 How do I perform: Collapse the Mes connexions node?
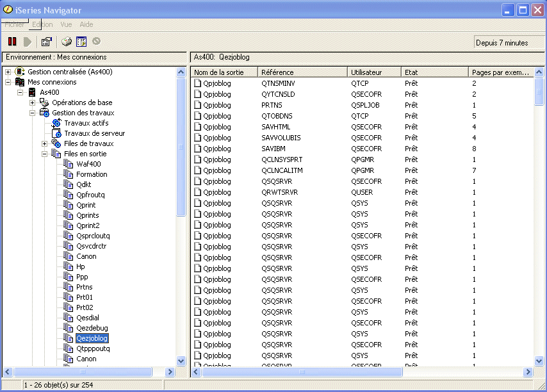8,82
